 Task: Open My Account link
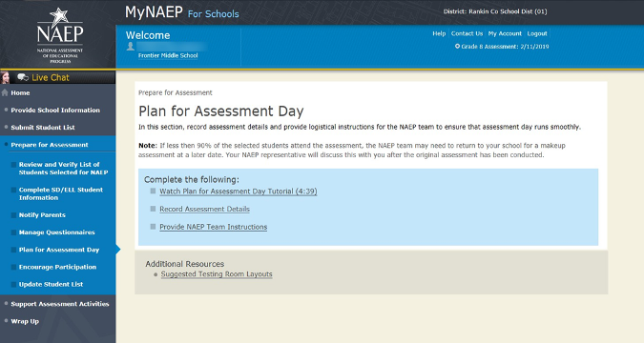[505, 33]
